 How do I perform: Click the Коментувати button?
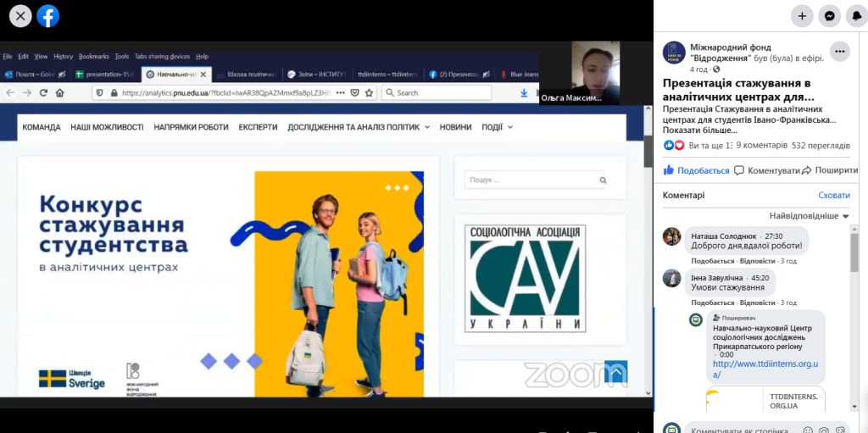[766, 170]
